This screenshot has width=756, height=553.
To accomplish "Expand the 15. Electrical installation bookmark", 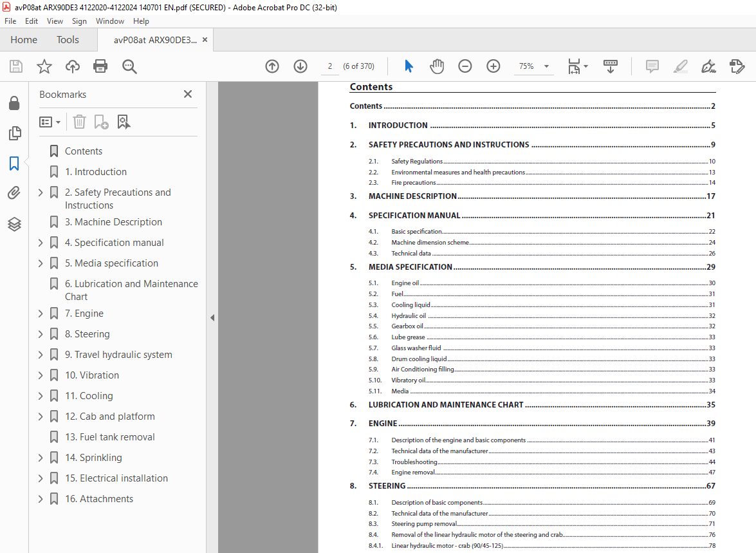I will [x=41, y=478].
